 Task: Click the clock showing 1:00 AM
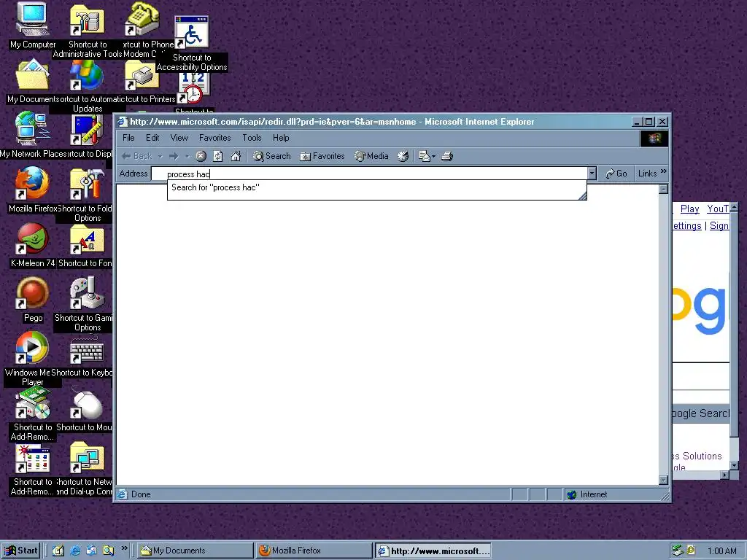click(721, 551)
